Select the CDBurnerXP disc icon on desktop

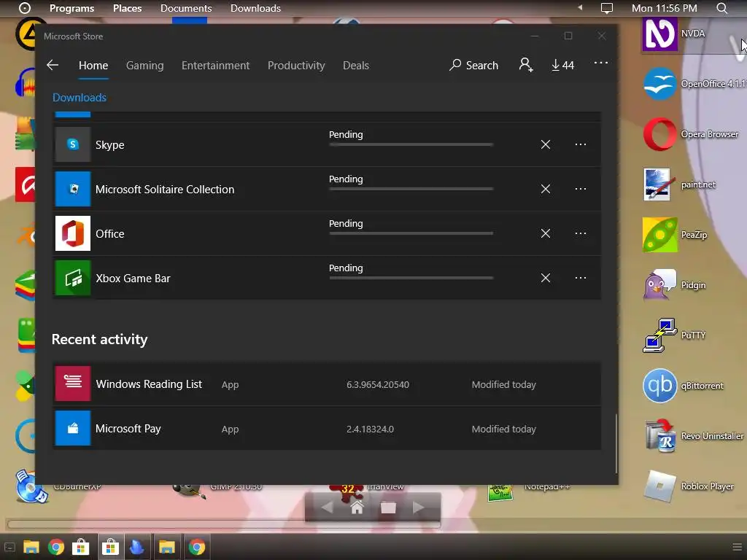[31, 486]
